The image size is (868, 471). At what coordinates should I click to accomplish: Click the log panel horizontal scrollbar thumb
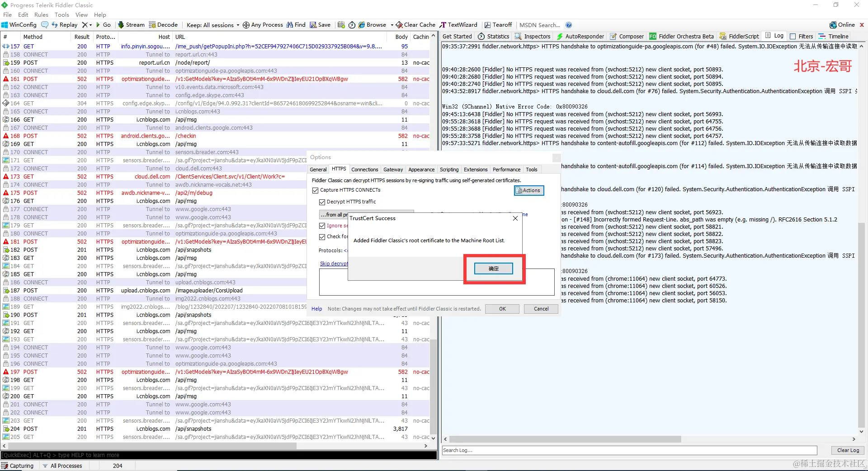(565, 439)
